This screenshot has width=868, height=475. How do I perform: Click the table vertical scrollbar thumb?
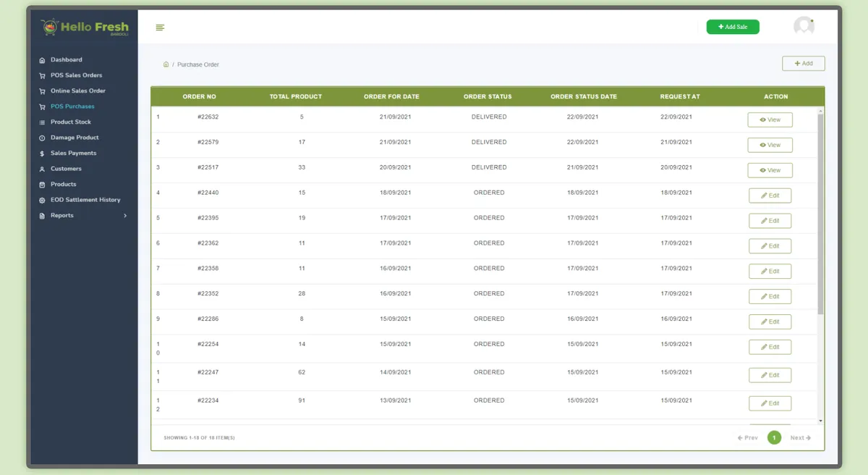[820, 214]
